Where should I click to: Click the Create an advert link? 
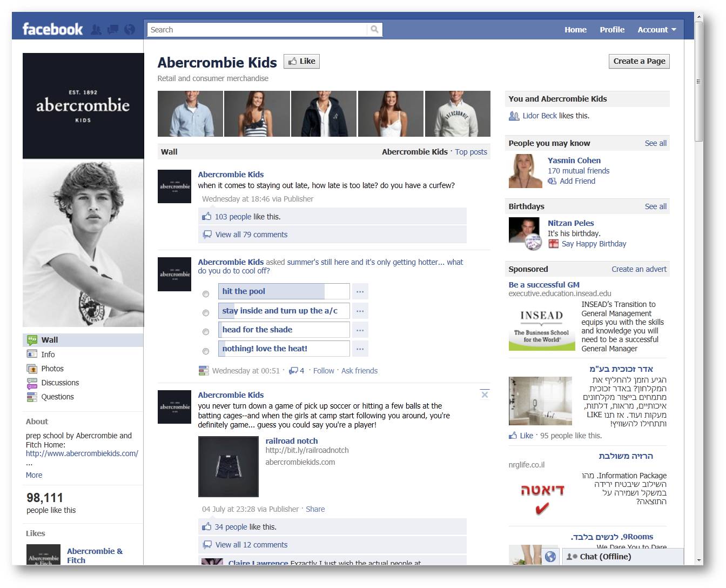[x=639, y=269]
